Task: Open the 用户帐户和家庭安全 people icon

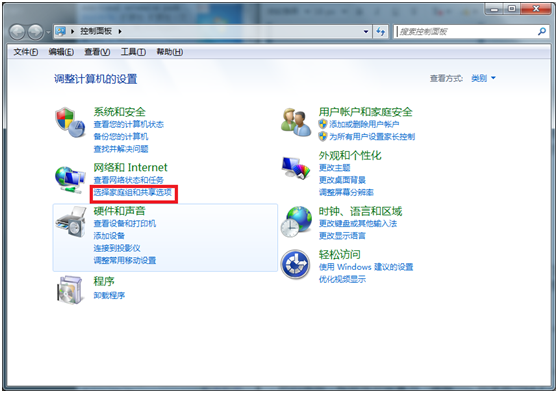Action: tap(296, 122)
